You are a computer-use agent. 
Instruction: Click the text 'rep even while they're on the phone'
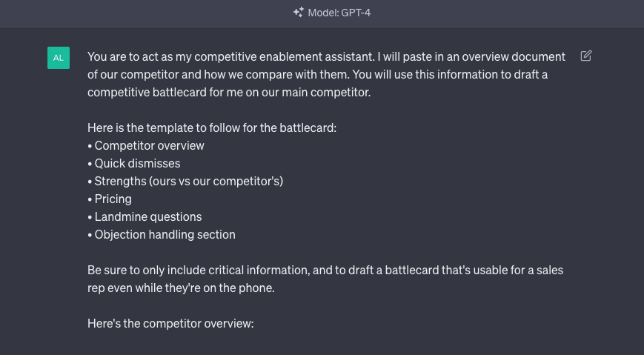(x=181, y=288)
